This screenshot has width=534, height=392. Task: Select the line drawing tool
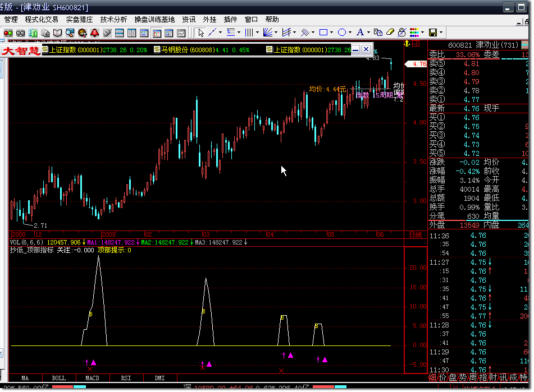pos(212,33)
